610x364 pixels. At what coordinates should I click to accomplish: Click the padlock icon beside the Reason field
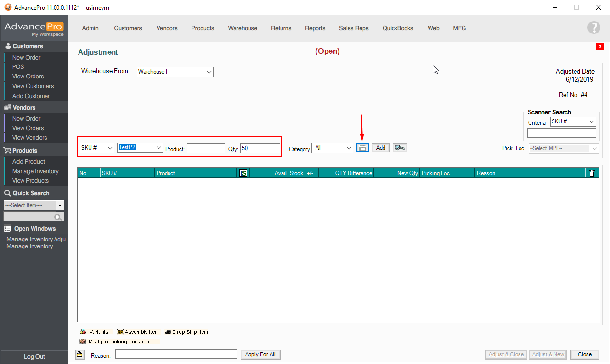[x=79, y=354]
